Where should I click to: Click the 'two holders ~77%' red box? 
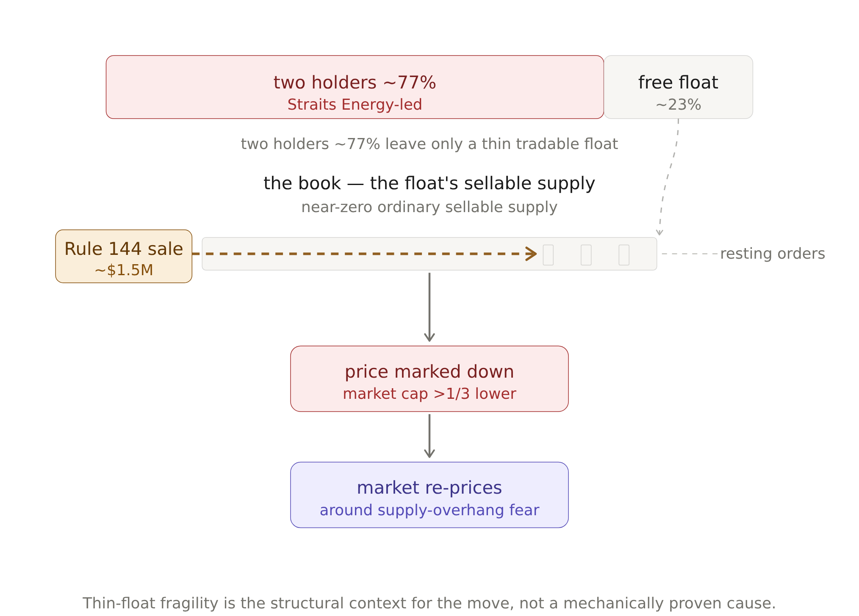355,87
